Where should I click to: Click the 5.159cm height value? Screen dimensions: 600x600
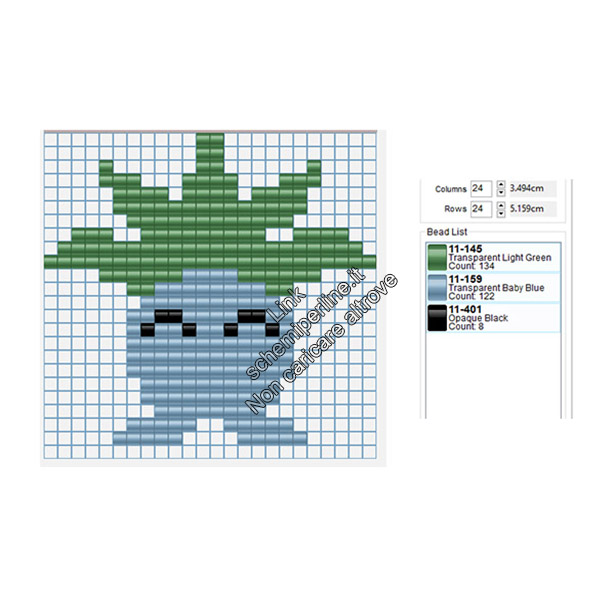point(527,209)
